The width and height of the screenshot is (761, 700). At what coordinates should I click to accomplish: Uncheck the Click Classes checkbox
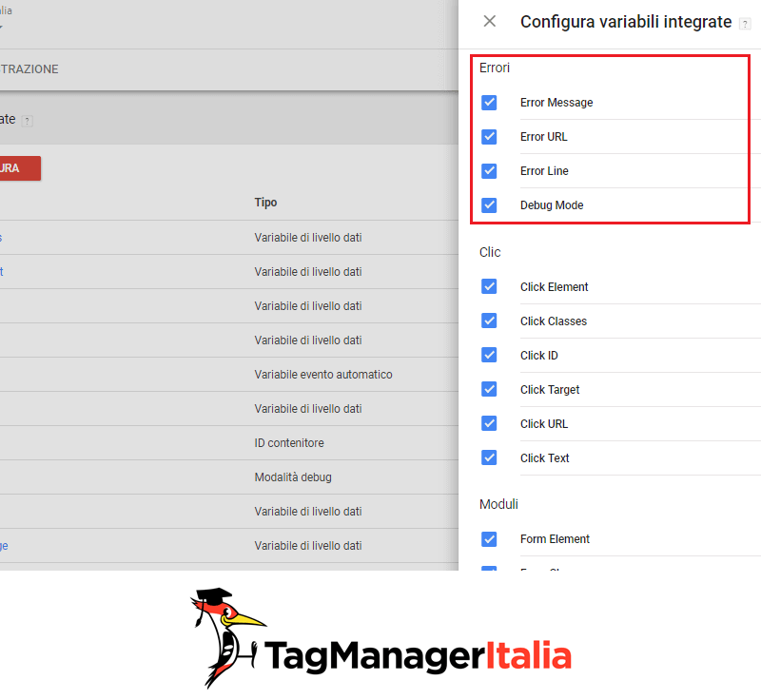(489, 321)
